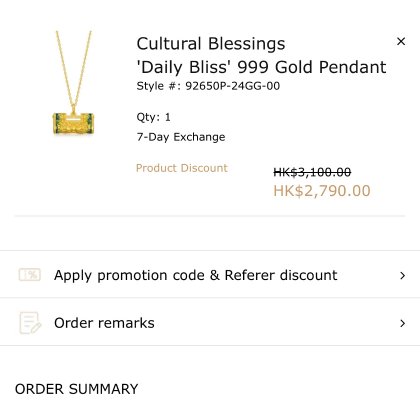The height and width of the screenshot is (420, 420).
Task: Click the pendant's gold chain in the image
Action: point(74,68)
